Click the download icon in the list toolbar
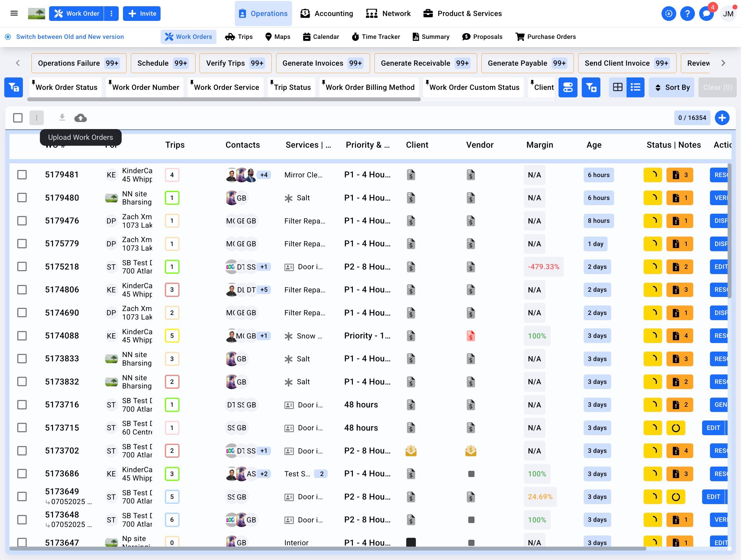The width and height of the screenshot is (741, 560). [x=62, y=118]
